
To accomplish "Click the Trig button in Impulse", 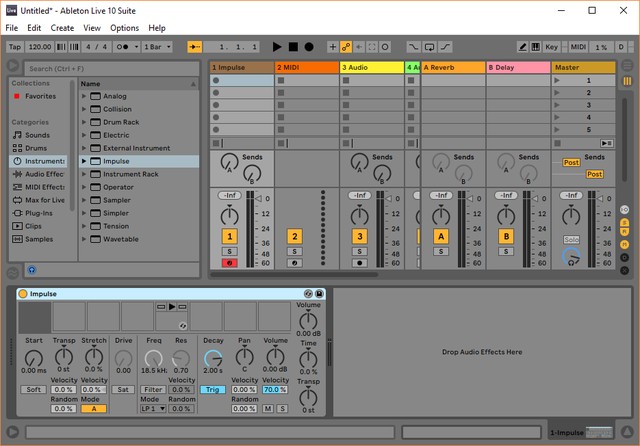I will [212, 389].
